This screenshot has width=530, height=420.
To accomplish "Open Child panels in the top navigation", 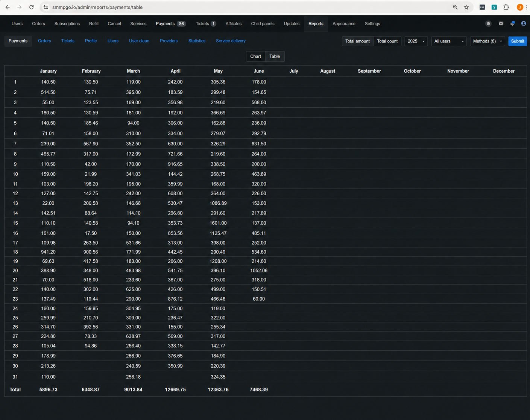I will pos(263,23).
